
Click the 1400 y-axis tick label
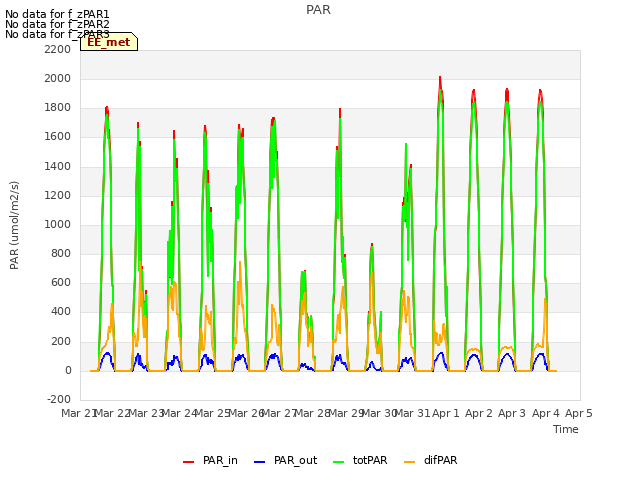[58, 166]
